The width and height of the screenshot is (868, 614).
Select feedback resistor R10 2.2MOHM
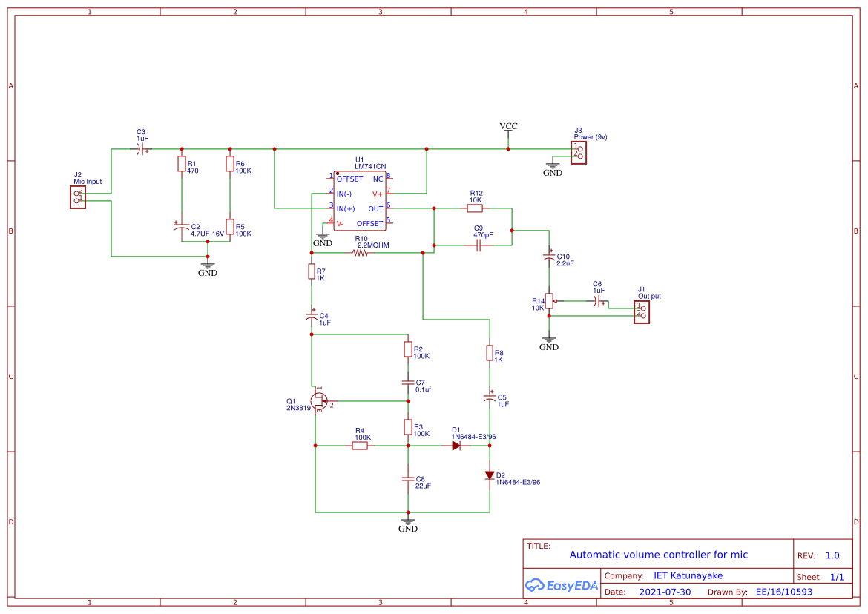361,254
